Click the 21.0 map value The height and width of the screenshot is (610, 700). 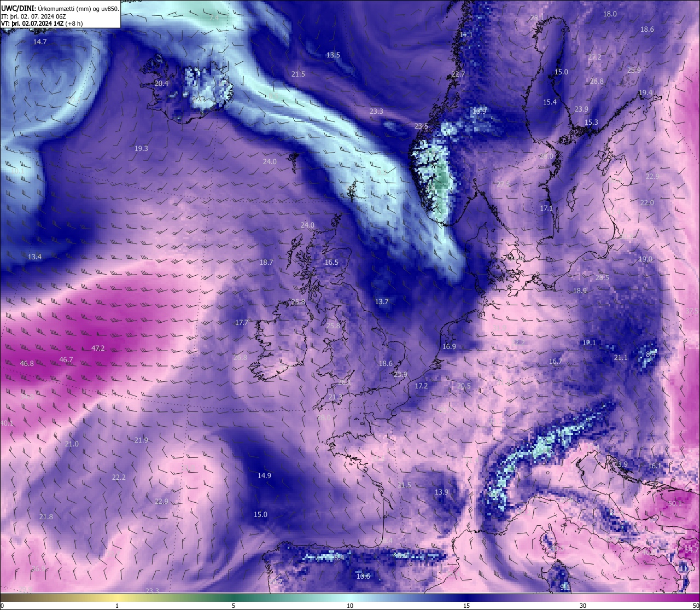72,444
